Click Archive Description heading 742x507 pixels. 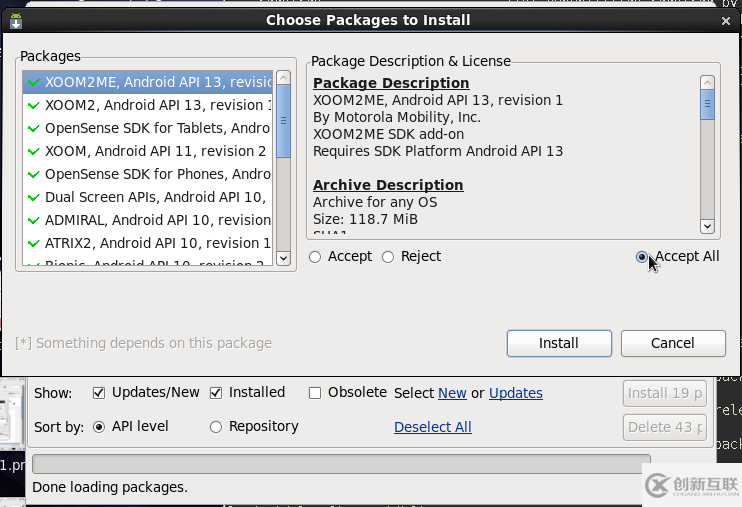point(388,185)
